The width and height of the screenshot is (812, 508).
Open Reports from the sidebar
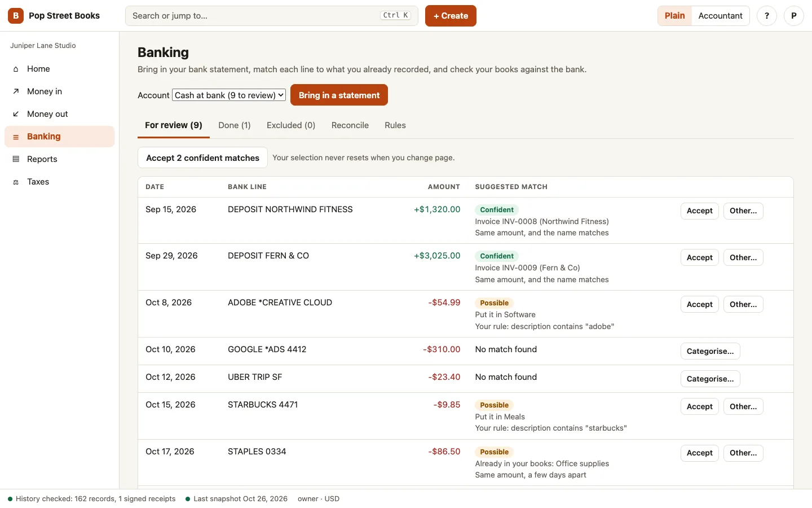59,159
